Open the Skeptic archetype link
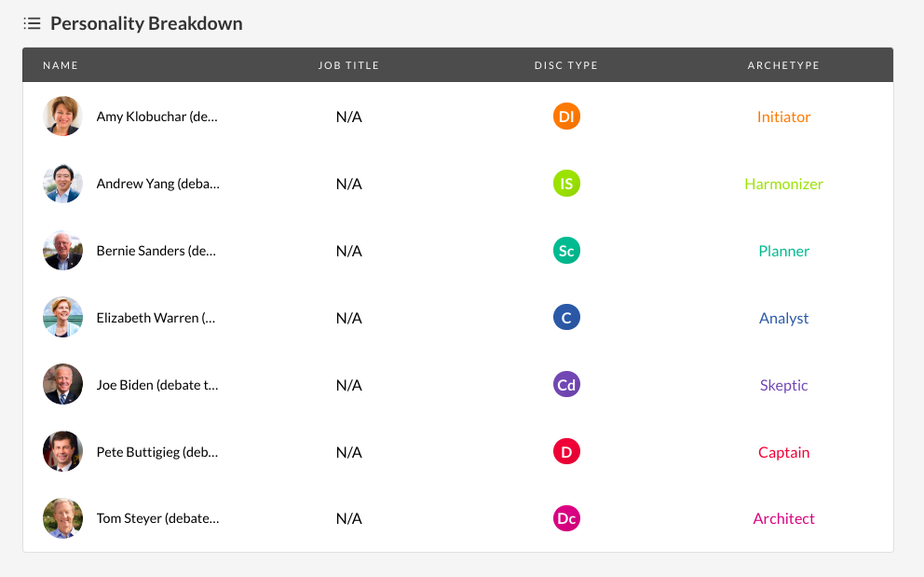This screenshot has height=577, width=924. coord(783,385)
